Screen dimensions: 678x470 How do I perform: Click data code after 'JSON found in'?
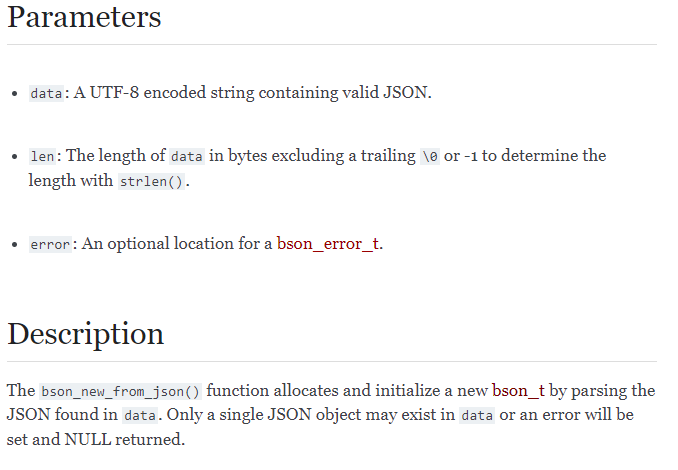tap(140, 416)
